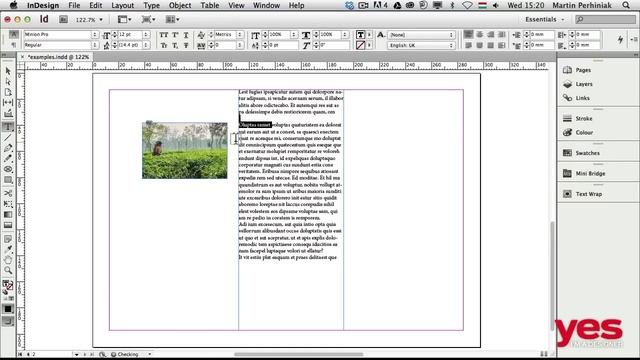This screenshot has width=640, height=360.
Task: Select the Direct Selection tool
Action: [x=8, y=82]
